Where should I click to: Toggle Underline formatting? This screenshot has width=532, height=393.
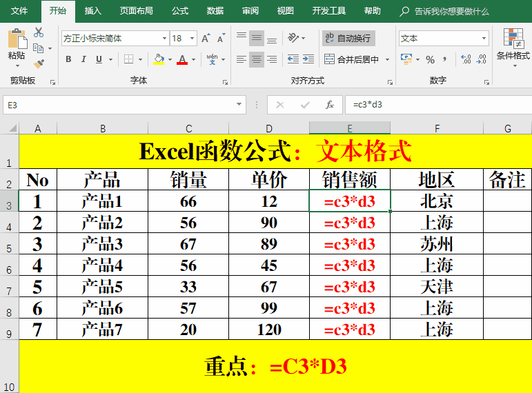point(99,59)
